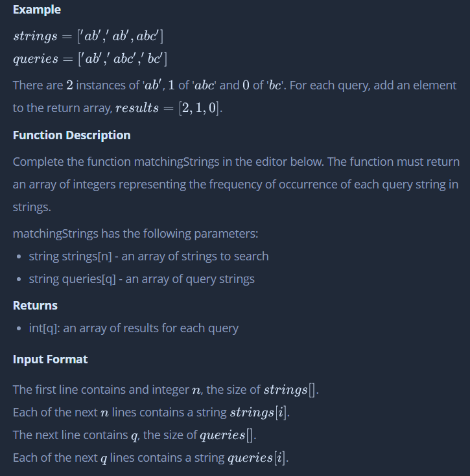Select the Input Format heading
Image resolution: width=470 pixels, height=476 pixels.
tap(50, 359)
